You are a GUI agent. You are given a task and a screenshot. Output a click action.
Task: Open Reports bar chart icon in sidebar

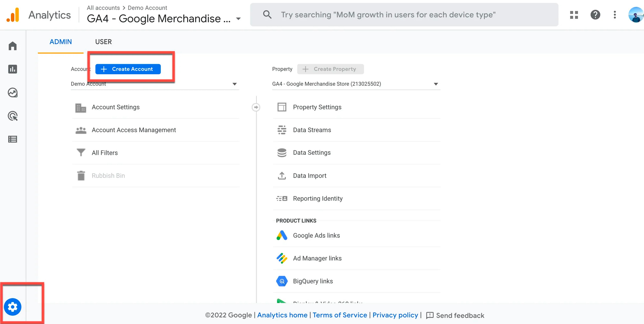pyautogui.click(x=13, y=69)
